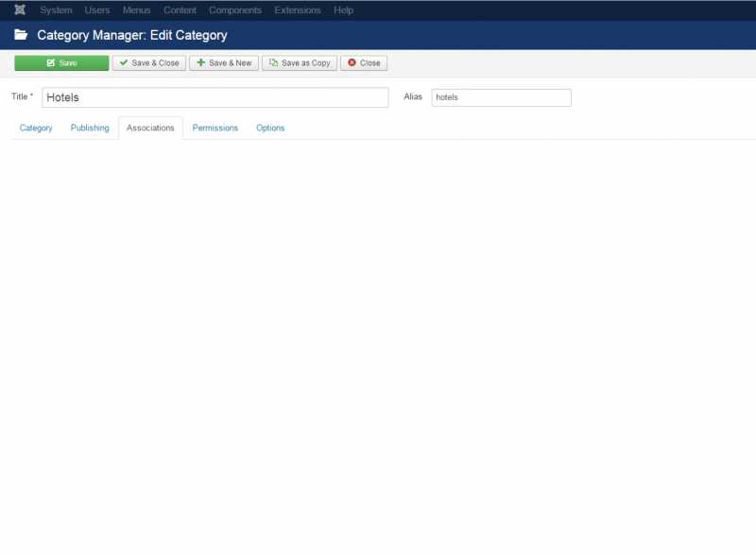Open the Help menu
756x555 pixels.
click(x=343, y=10)
